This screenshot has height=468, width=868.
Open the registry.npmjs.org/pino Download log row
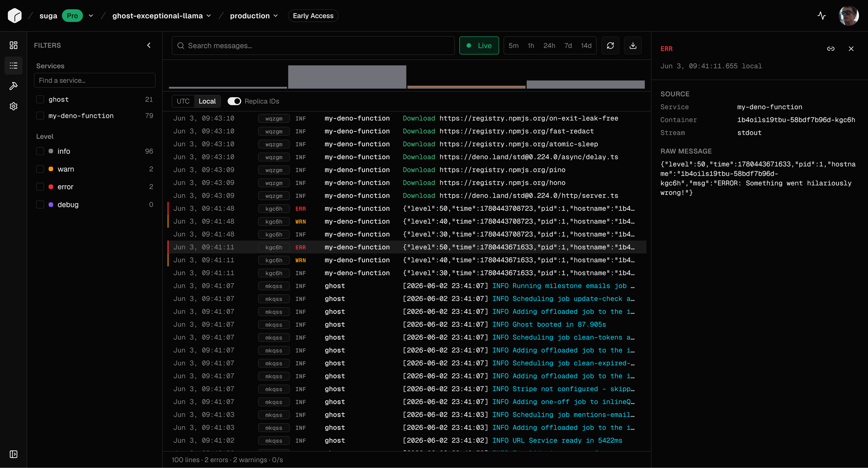coord(407,170)
